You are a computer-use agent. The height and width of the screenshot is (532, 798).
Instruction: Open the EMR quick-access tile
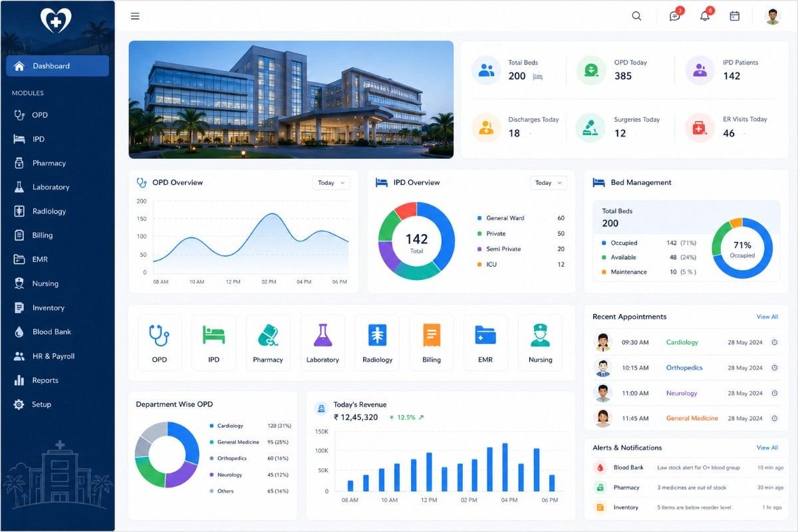click(x=485, y=342)
